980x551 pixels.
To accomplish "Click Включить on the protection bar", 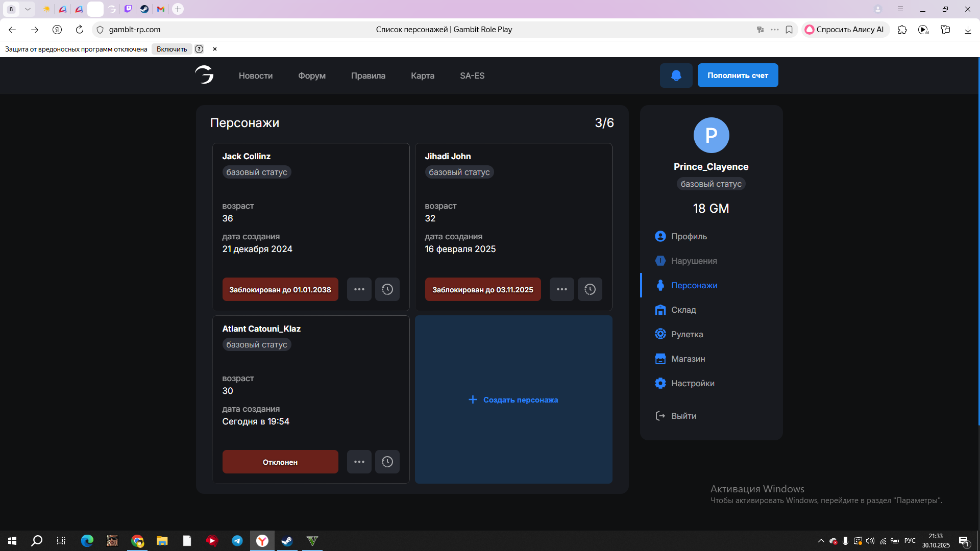I will pos(171,49).
